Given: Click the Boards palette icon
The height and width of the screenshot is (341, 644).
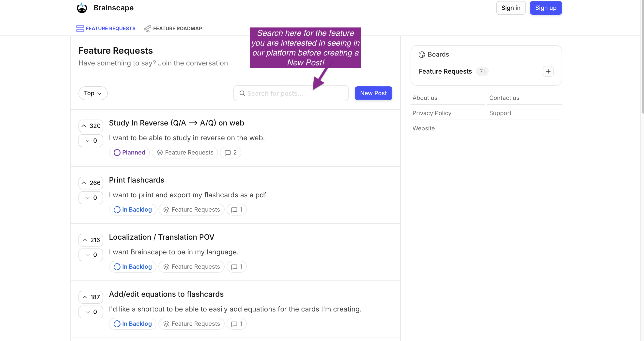Looking at the screenshot, I should tap(422, 55).
